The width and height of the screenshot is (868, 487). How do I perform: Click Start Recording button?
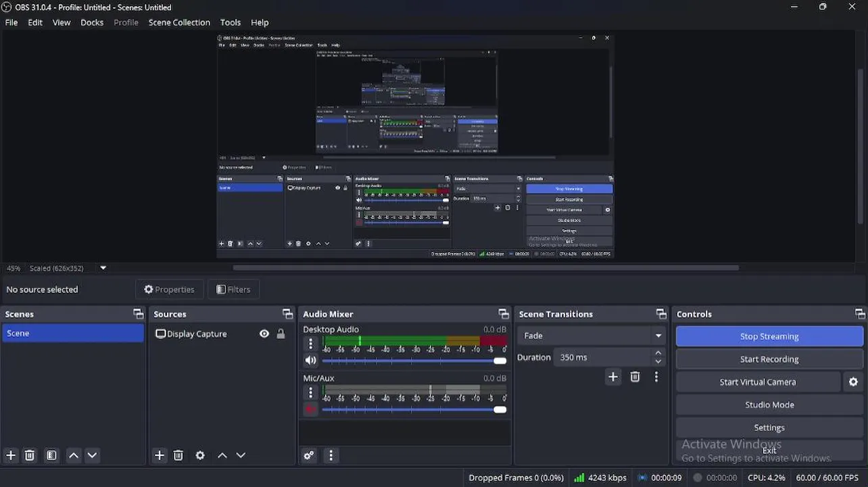click(x=769, y=359)
